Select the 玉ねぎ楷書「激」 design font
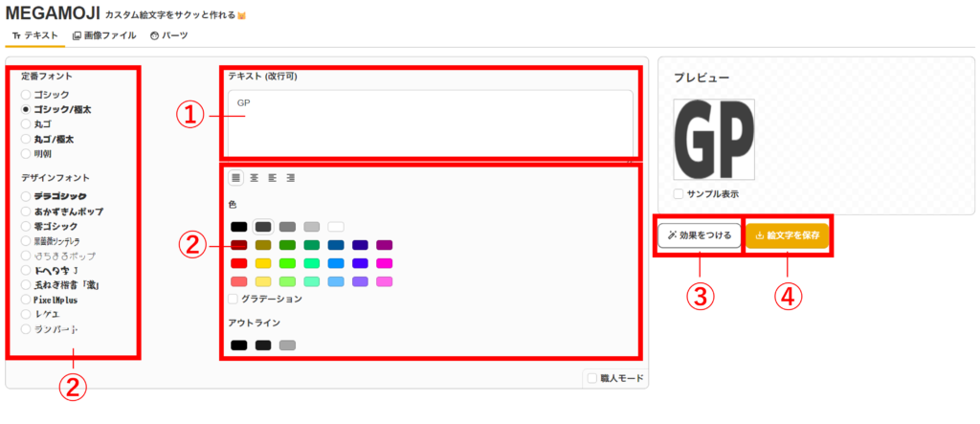Screen dimensions: 980x424 point(61,285)
